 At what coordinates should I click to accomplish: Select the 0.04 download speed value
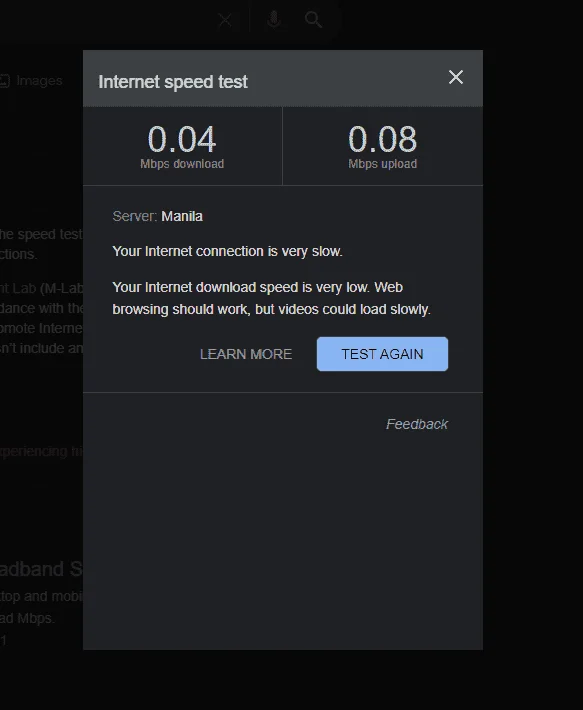(x=182, y=139)
